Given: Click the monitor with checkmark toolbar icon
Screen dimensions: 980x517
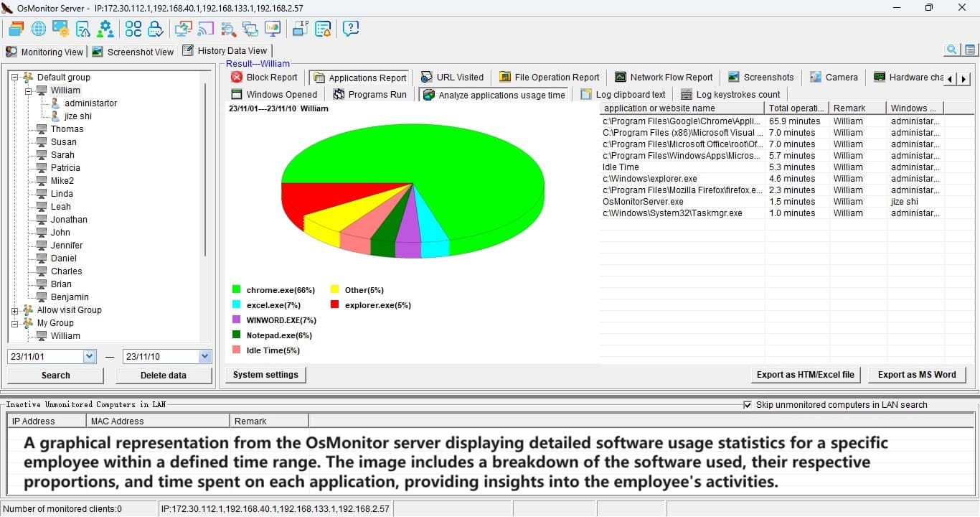Looking at the screenshot, I should (x=183, y=29).
